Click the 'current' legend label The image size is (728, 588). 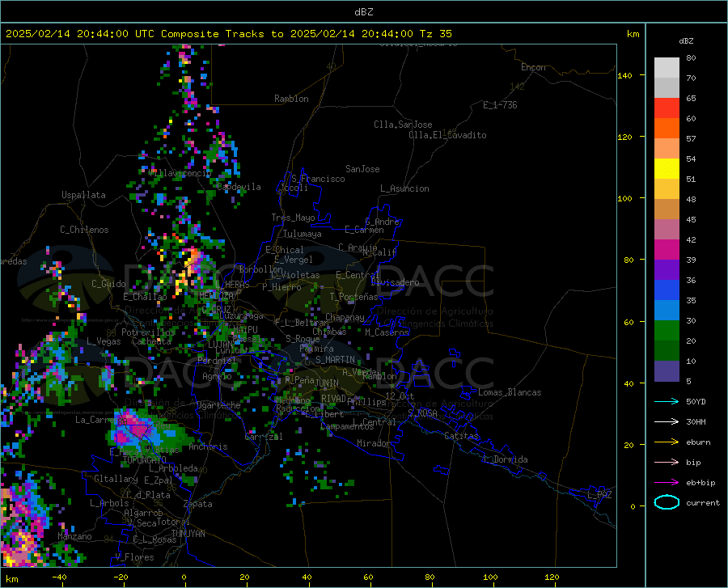pyautogui.click(x=703, y=502)
